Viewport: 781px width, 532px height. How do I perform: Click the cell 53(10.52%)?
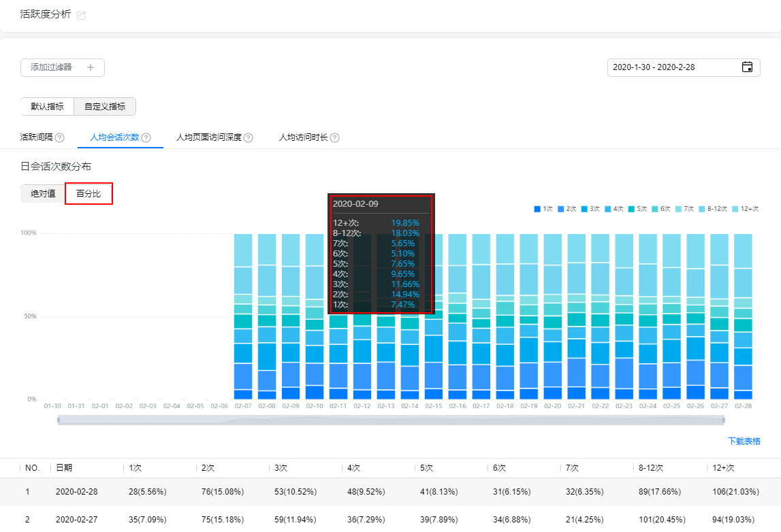[296, 492]
